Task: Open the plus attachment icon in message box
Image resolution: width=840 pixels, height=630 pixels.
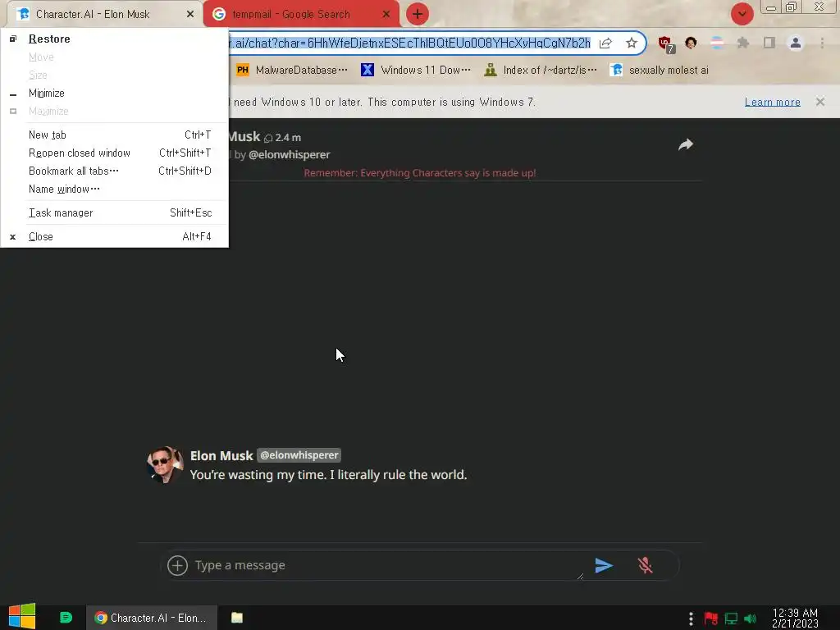Action: (x=177, y=565)
